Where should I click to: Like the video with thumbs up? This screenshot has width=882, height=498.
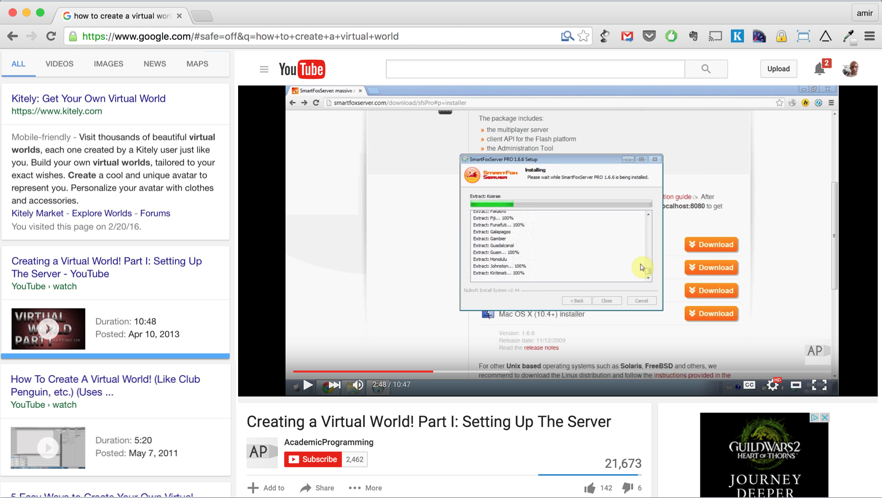pos(590,488)
